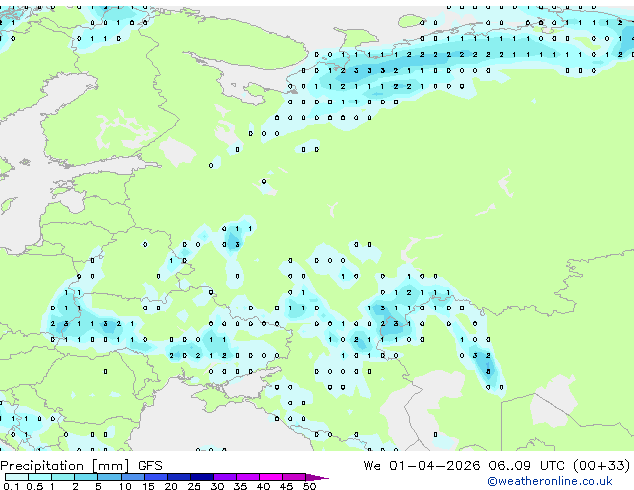Select the 25–30 mm legend swatch
This screenshot has height=490, width=634.
[x=202, y=477]
